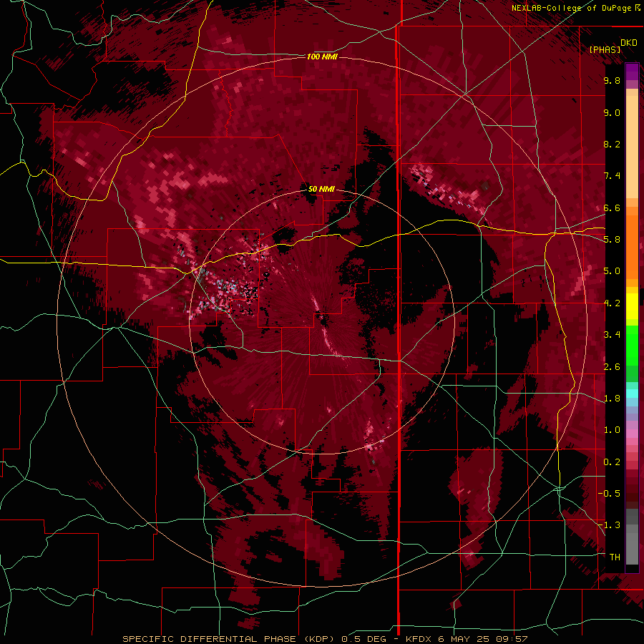Click the 8.2 value on the color scale

612,144
